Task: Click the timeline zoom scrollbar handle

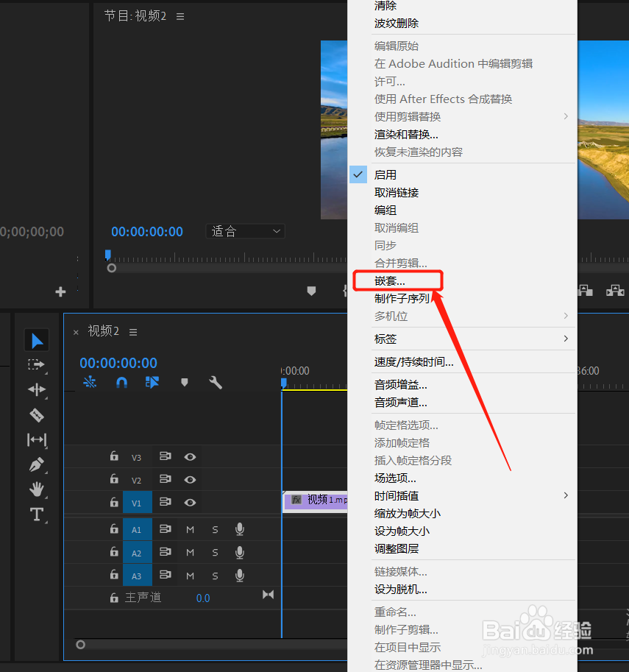Action: pos(80,645)
